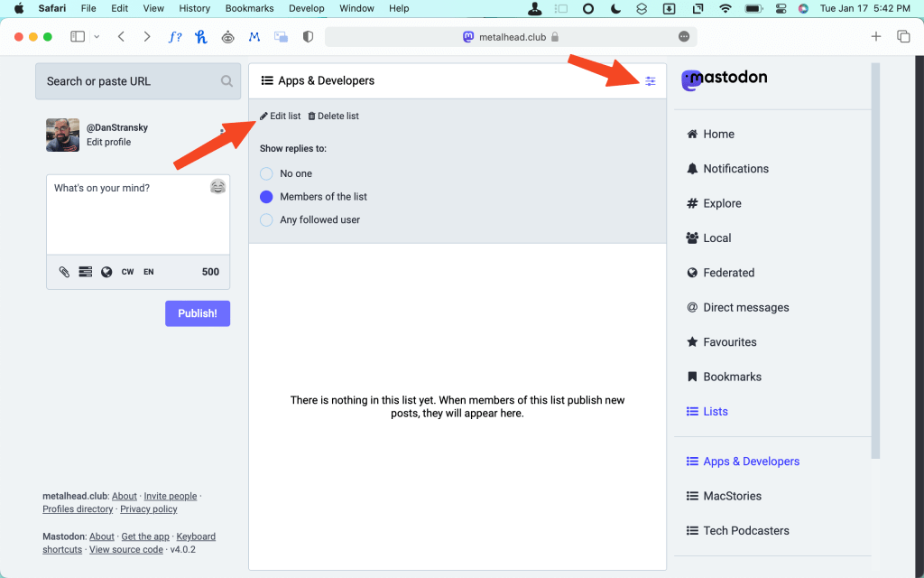Open list settings via the sliders icon
Image resolution: width=924 pixels, height=578 pixels.
click(651, 81)
